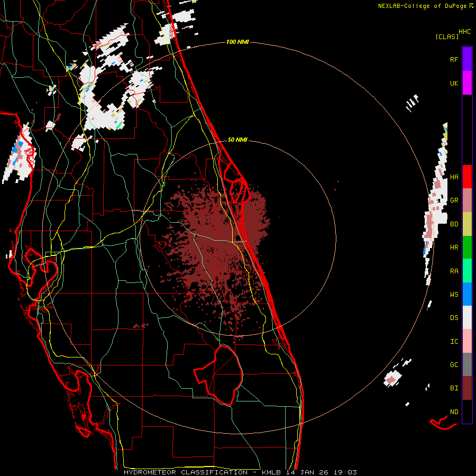Click the HA red legend swatch
Viewport: 476px width, 476px height.
point(467,177)
